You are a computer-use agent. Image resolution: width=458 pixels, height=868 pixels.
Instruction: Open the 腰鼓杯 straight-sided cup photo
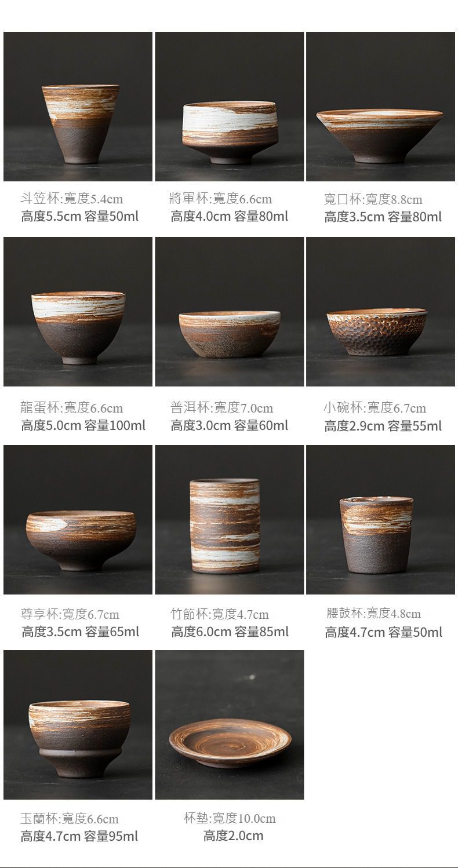(x=380, y=520)
